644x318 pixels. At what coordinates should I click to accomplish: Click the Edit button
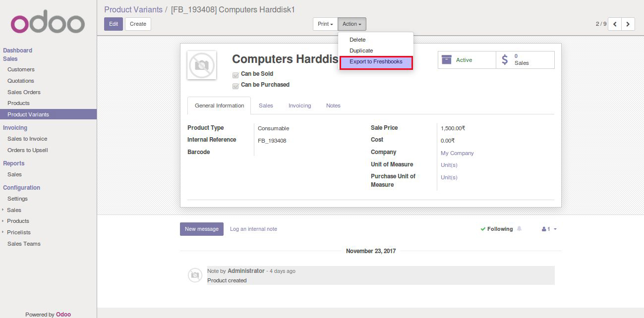(114, 24)
